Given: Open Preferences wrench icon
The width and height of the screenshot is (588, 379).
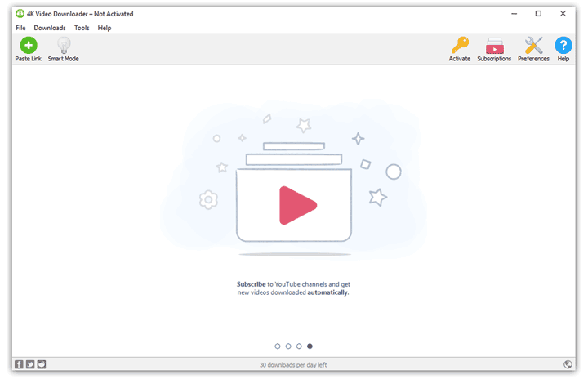Looking at the screenshot, I should pos(533,49).
